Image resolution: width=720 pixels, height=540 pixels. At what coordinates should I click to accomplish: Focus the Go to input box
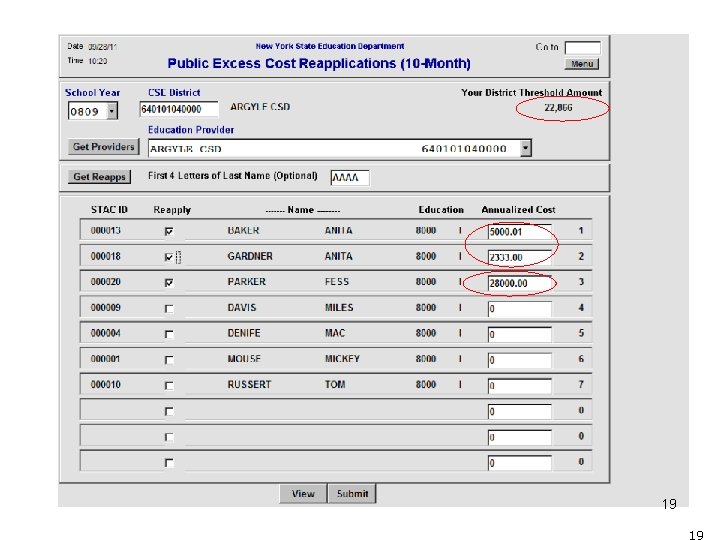pos(582,48)
